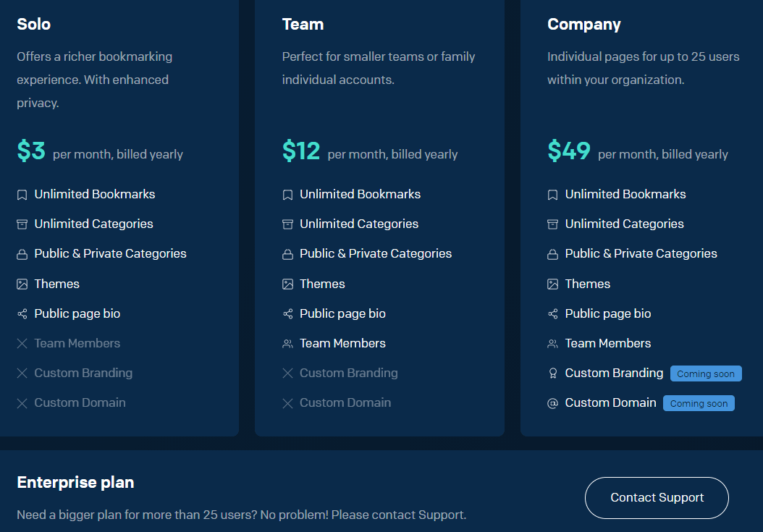Viewport: 763px width, 532px height.
Task: Click image icon next to Solo Themes
Action: 22,284
